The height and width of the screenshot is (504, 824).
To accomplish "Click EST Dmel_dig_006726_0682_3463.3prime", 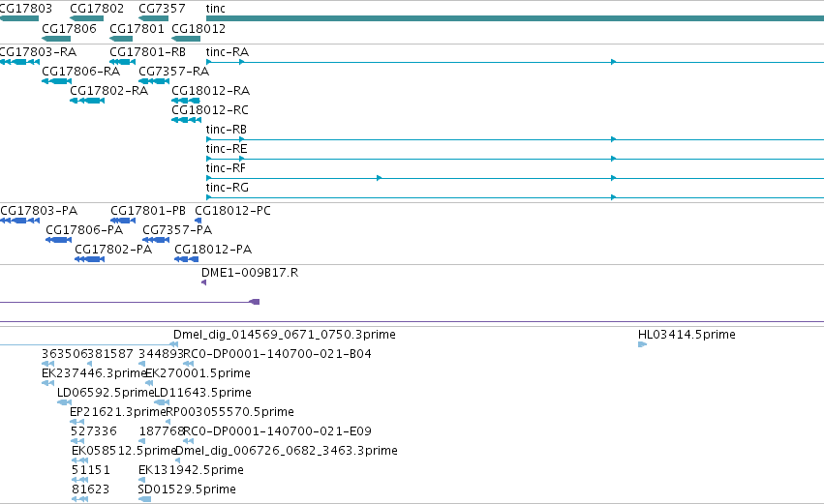I will tap(287, 451).
